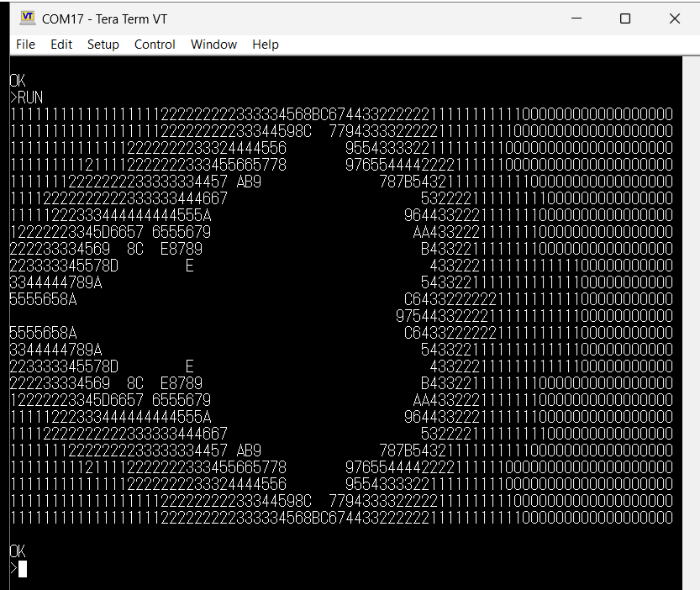Image resolution: width=700 pixels, height=590 pixels.
Task: Open the File menu
Action: coord(25,45)
